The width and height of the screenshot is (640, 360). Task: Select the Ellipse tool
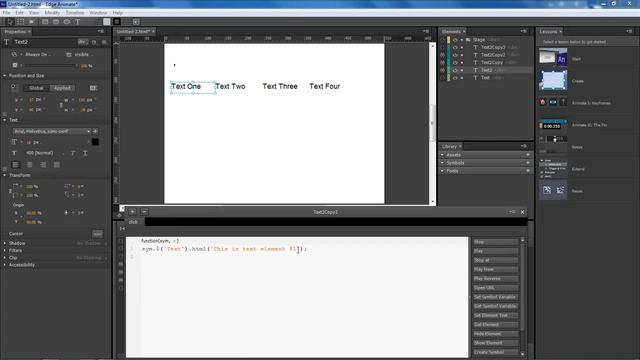[67, 22]
